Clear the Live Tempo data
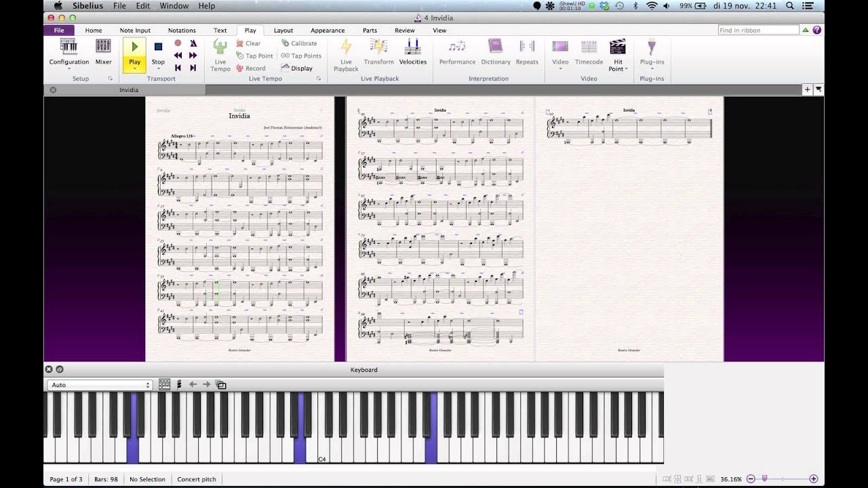 coord(248,43)
